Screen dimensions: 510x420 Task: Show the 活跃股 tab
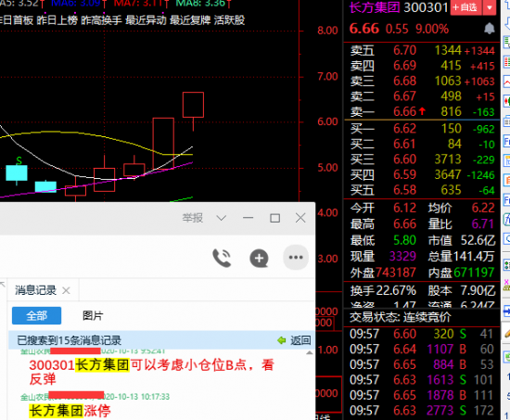[229, 20]
